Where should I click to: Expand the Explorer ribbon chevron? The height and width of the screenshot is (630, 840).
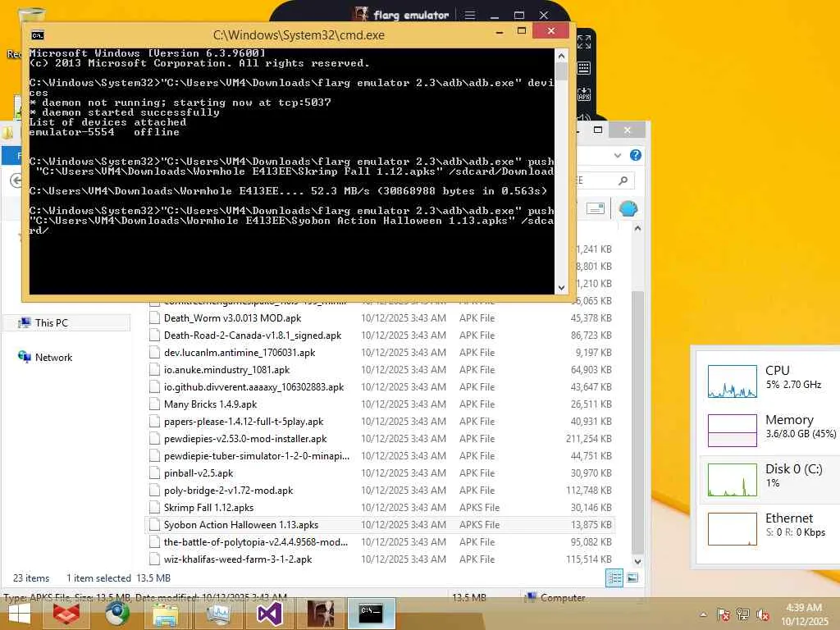click(x=618, y=155)
